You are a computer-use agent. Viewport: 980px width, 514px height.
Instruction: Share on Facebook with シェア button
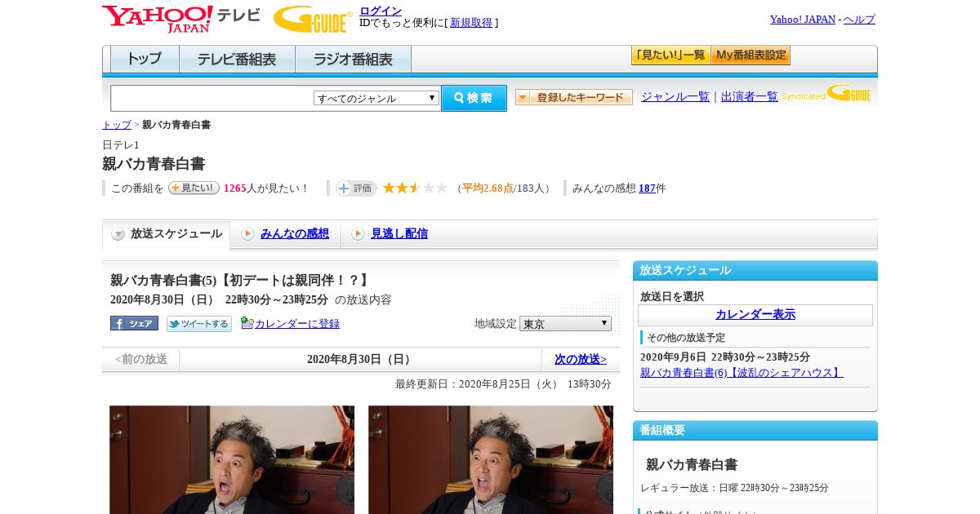coord(134,323)
